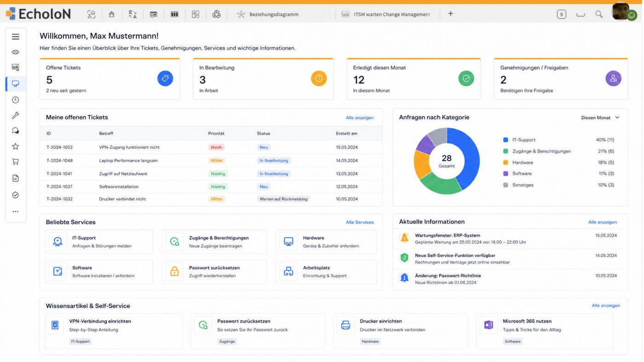Expand the three-dots more menu in the sidebar
Viewport: 644px width, 362px height.
(16, 212)
